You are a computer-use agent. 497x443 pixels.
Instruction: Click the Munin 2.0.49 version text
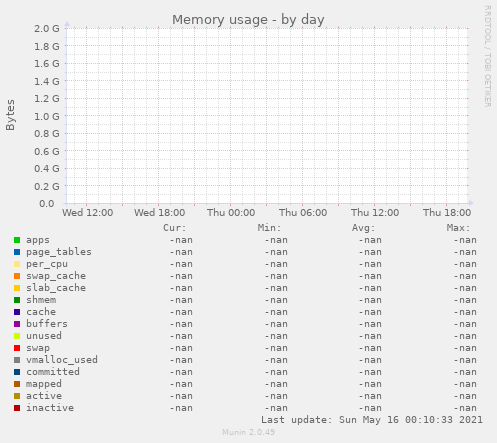click(248, 432)
